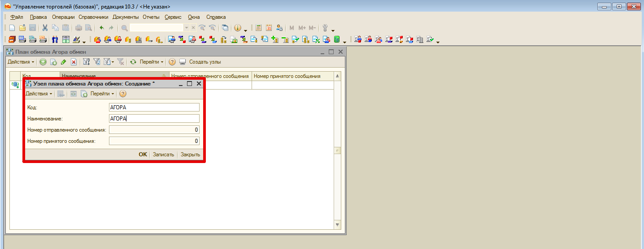Click the green Add node icon
Screen dimensions: 644x249
coord(43,62)
